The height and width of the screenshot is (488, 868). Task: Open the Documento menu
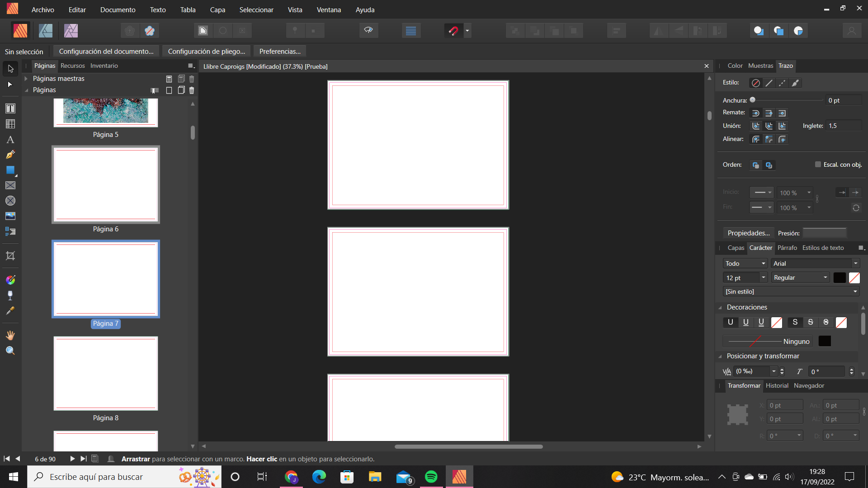pos(118,9)
